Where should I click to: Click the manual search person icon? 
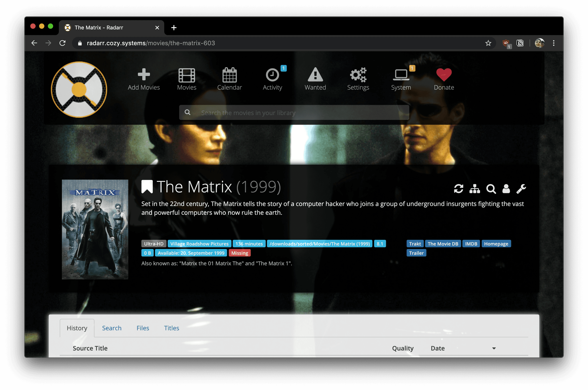pos(506,189)
